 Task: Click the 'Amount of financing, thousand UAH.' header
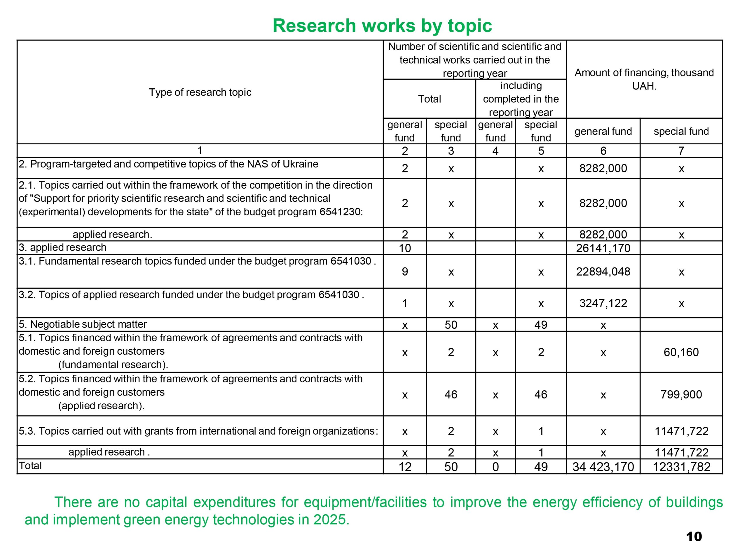click(x=644, y=79)
